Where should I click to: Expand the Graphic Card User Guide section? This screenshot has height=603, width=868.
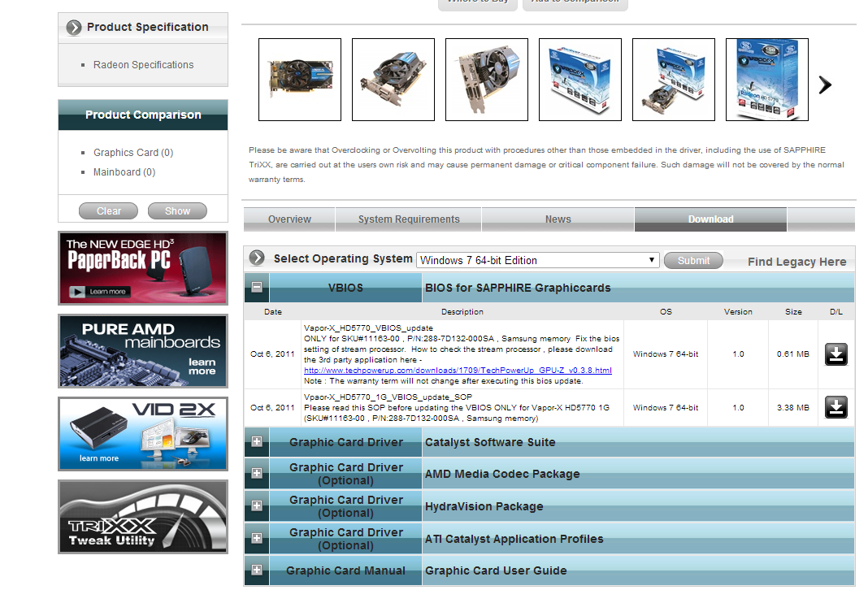257,569
